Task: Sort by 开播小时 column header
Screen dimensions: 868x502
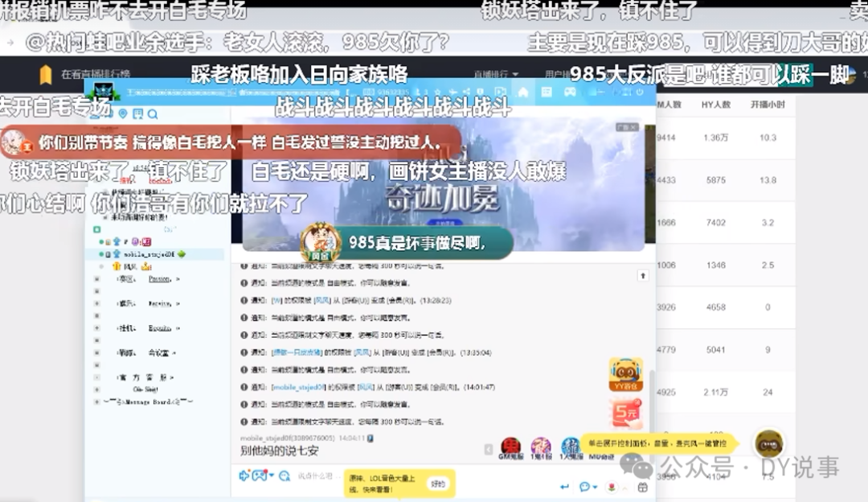Action: point(768,105)
